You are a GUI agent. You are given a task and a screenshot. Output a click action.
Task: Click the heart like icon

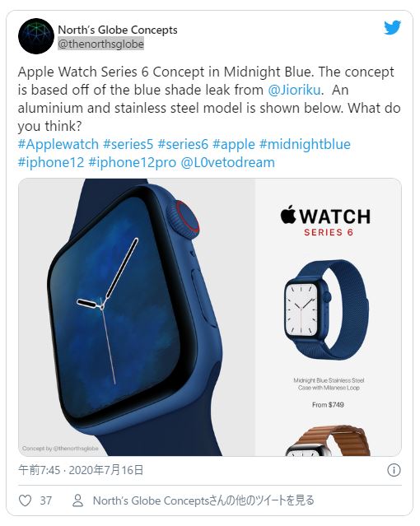tap(25, 500)
